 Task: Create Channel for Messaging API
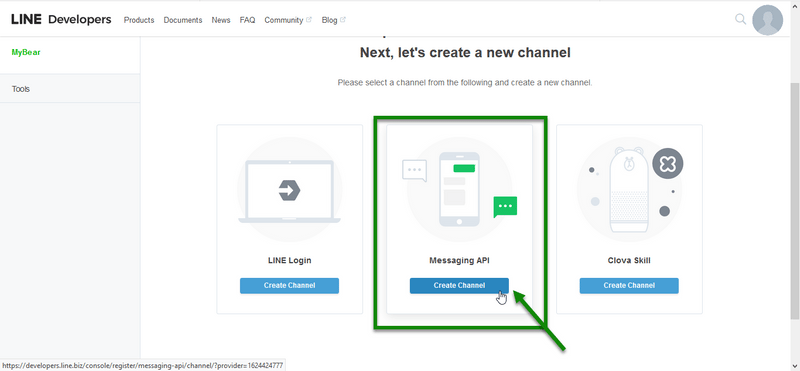(459, 286)
